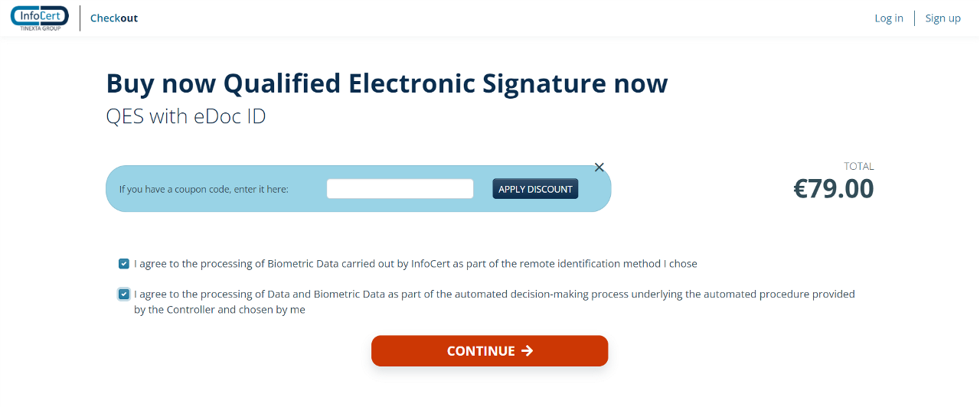Click the Checkout label in the header
The image size is (980, 407).
pos(114,18)
